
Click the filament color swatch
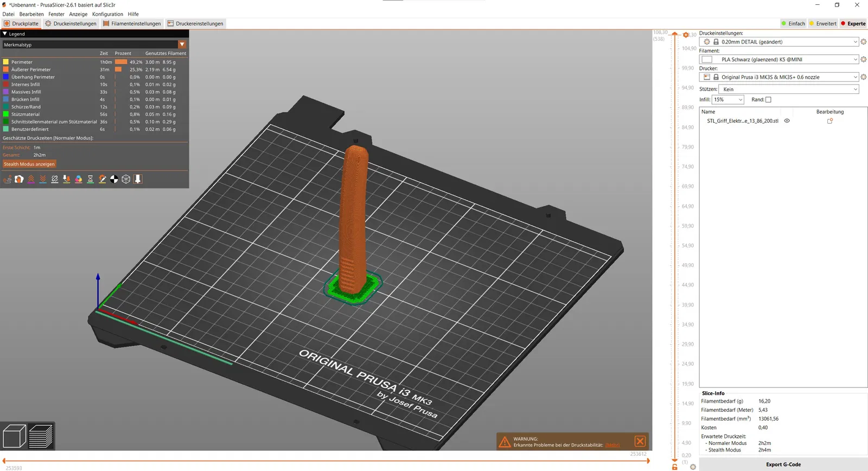coord(707,60)
